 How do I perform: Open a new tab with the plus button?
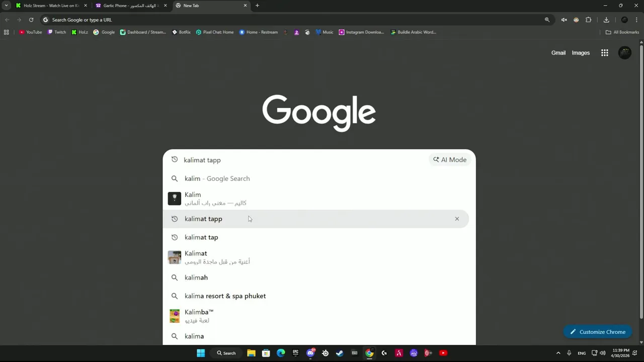(257, 6)
